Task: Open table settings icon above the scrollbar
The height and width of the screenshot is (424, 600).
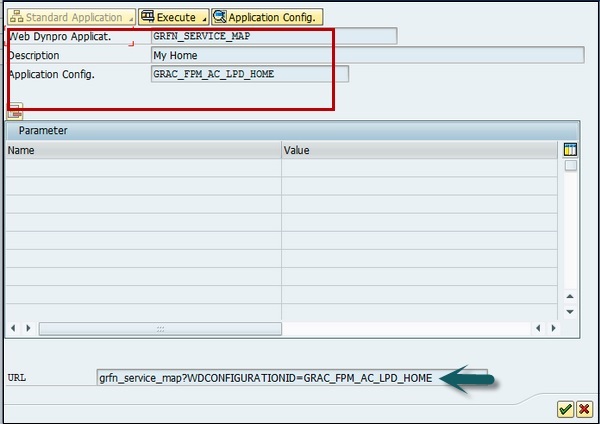Action: coord(570,149)
